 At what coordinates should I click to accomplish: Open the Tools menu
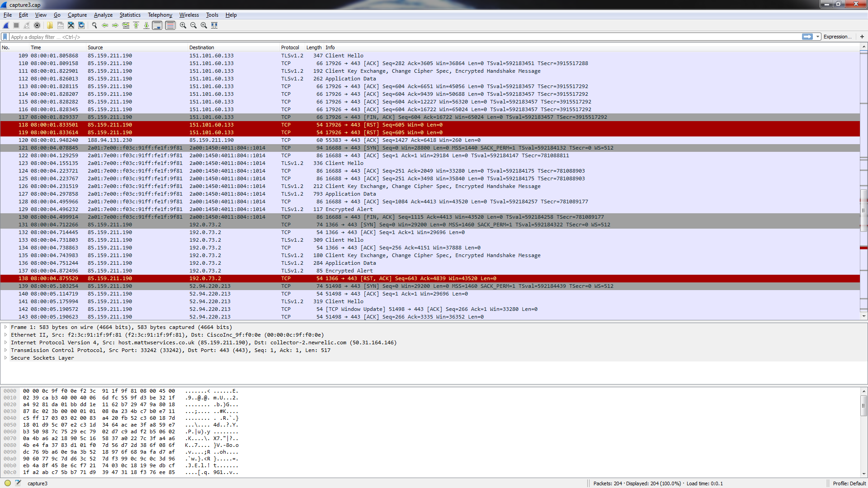click(x=212, y=15)
